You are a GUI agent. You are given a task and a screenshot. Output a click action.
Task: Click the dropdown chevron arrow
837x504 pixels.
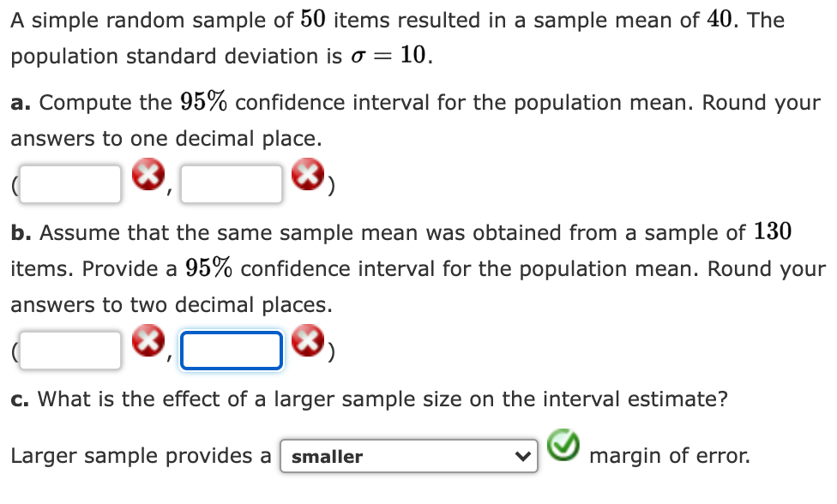coord(524,456)
